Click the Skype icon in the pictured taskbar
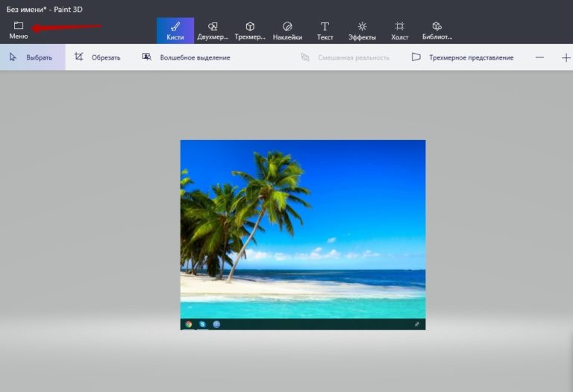Viewport: 573px width, 392px height. click(x=202, y=324)
